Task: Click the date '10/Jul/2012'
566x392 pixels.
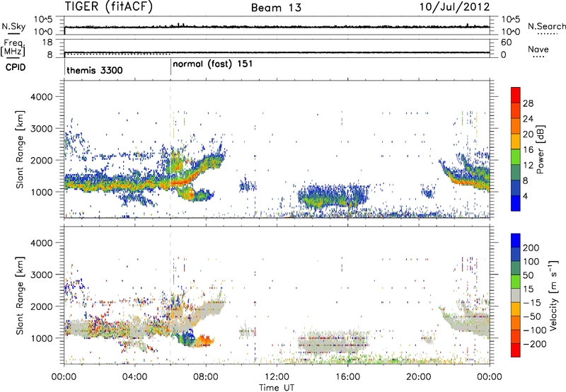Action: coord(454,7)
